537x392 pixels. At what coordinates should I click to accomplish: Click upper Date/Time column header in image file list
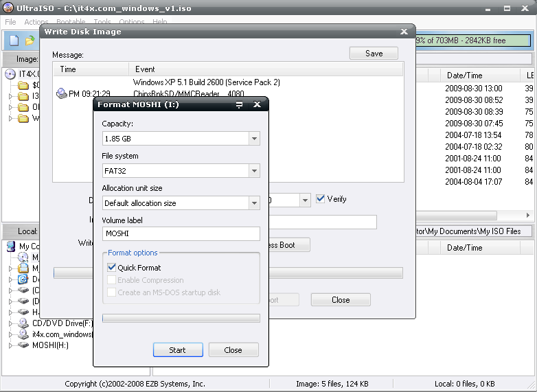(480, 76)
